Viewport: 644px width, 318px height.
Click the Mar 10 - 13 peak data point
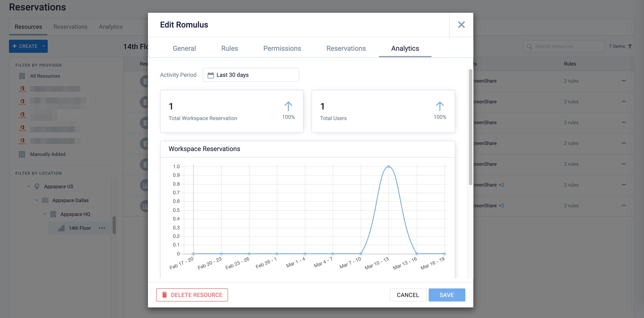pos(388,166)
